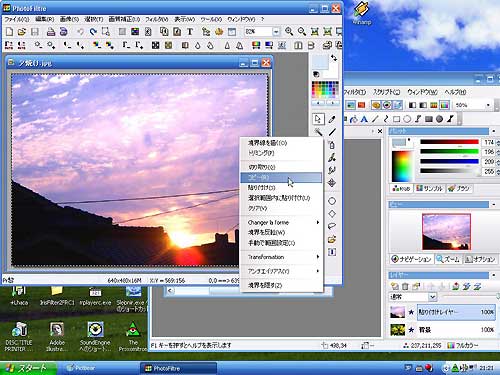The width and height of the screenshot is (500, 375).
Task: Open the 通常 blend mode dropdown
Action: click(432, 297)
